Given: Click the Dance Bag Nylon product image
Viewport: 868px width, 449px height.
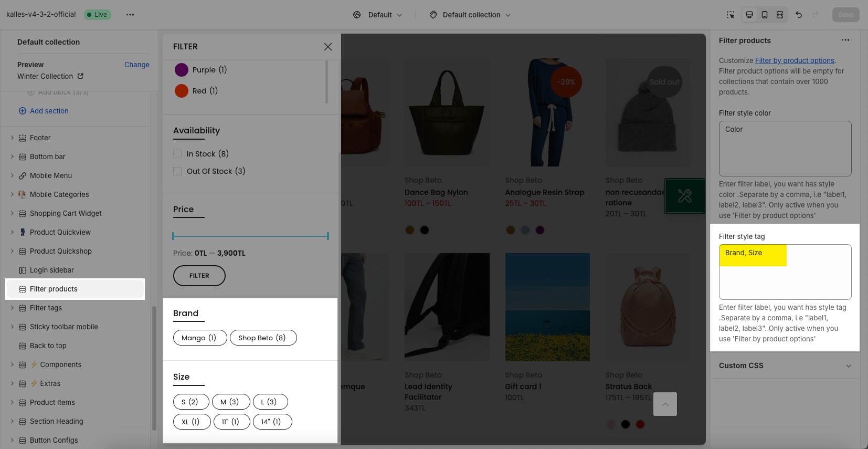Looking at the screenshot, I should click(447, 112).
